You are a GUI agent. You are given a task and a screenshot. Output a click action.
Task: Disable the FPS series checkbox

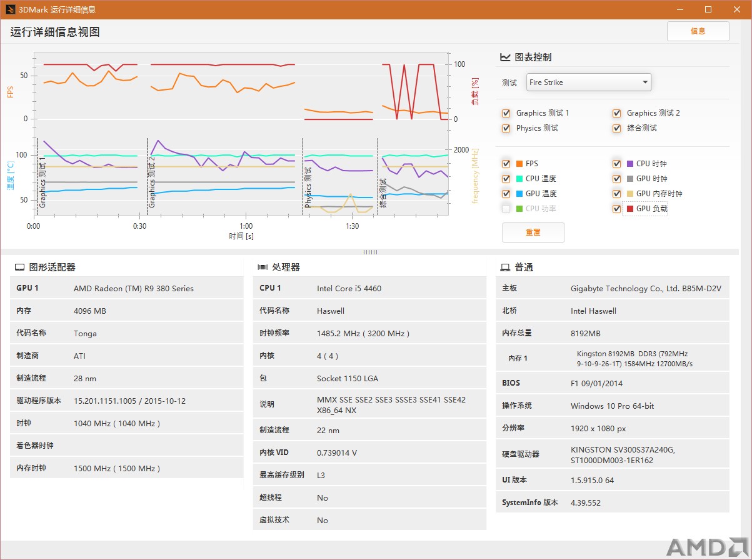click(506, 164)
